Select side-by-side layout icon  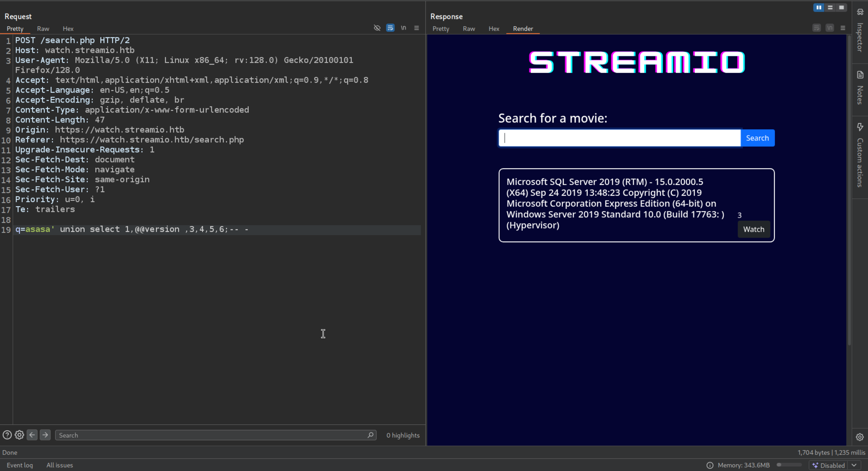tap(818, 7)
